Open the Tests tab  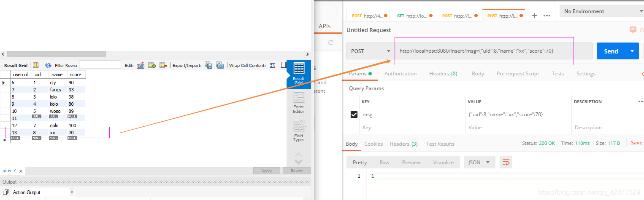pos(557,74)
